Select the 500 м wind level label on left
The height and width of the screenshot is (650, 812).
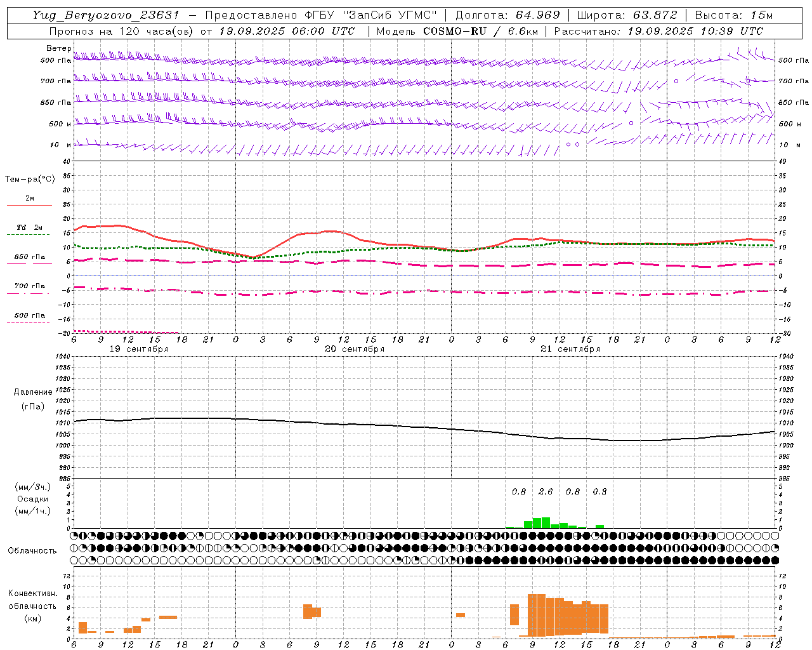click(x=60, y=124)
